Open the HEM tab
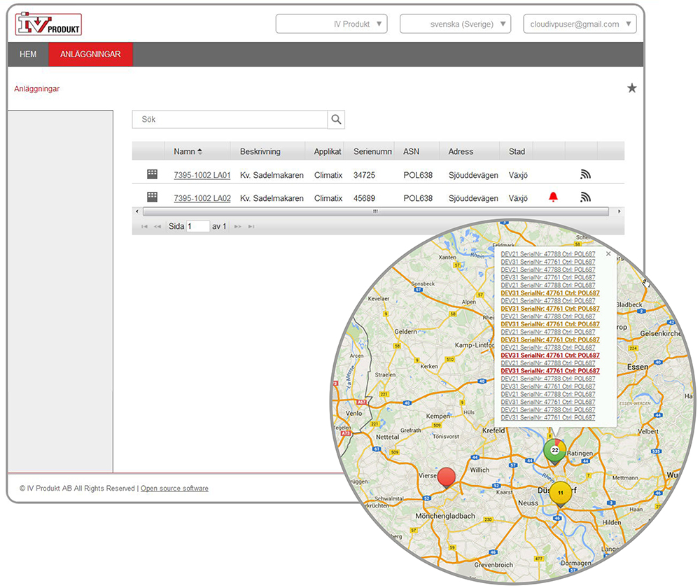 tap(28, 55)
